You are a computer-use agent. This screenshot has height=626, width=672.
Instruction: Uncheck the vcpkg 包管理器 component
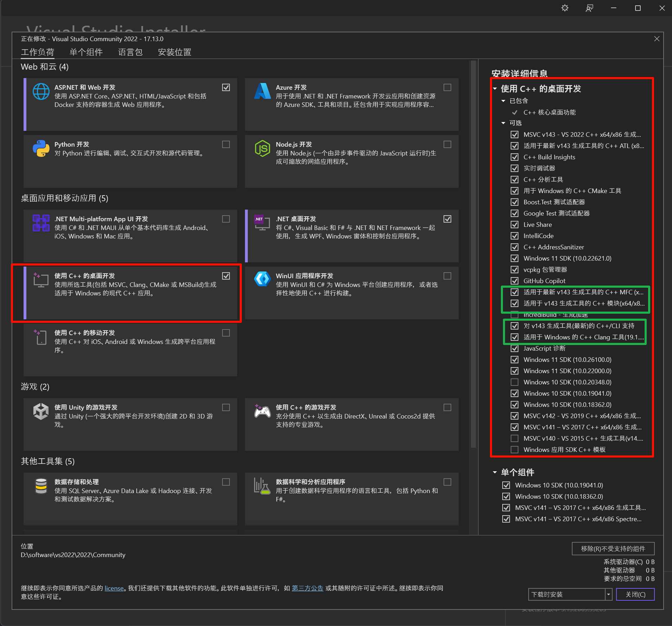515,269
